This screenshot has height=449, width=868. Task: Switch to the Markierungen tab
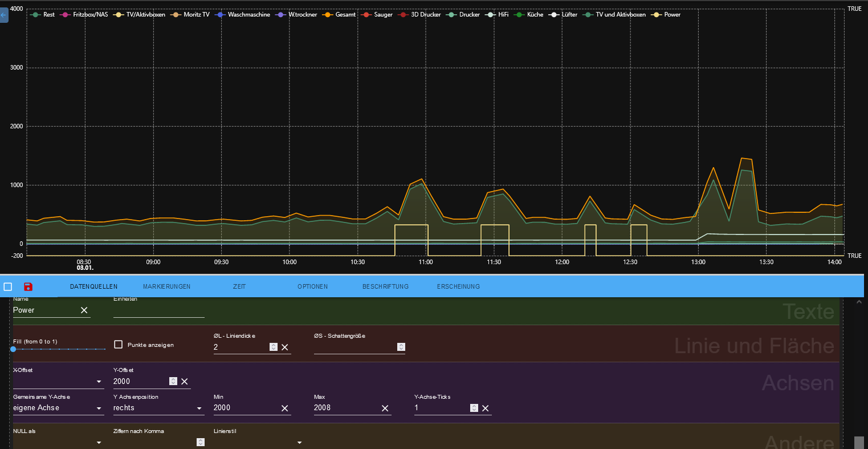[x=166, y=286]
